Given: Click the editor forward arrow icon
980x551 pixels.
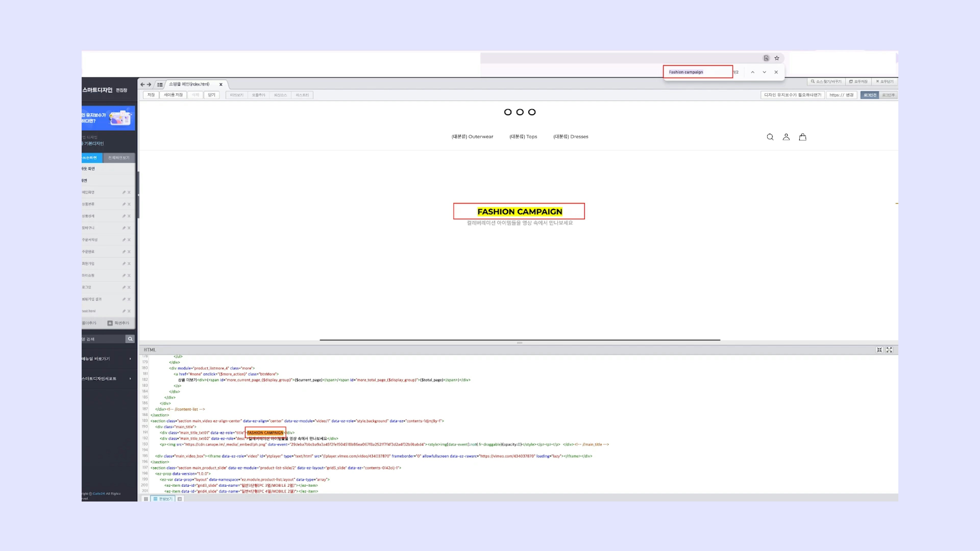Looking at the screenshot, I should pyautogui.click(x=149, y=84).
